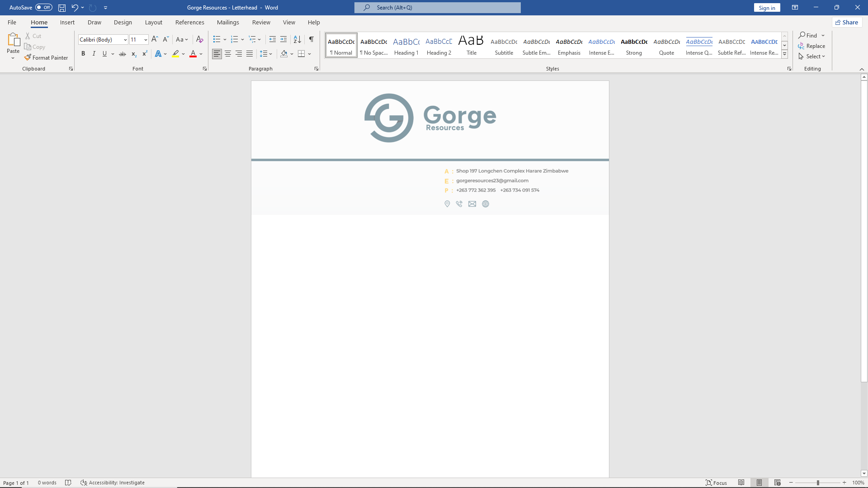Toggle Bold formatting
This screenshot has height=488, width=868.
[x=83, y=54]
